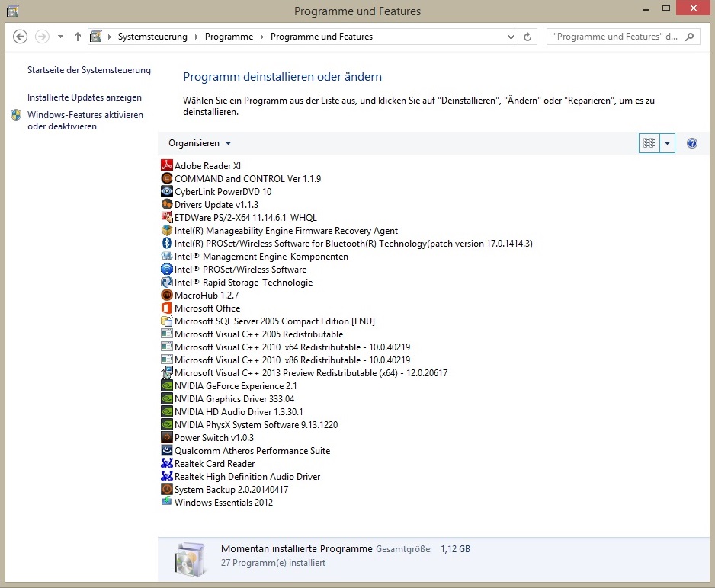Select the MacroHub 1.2.7 entry text
Screen dimensions: 715x588
coord(207,295)
